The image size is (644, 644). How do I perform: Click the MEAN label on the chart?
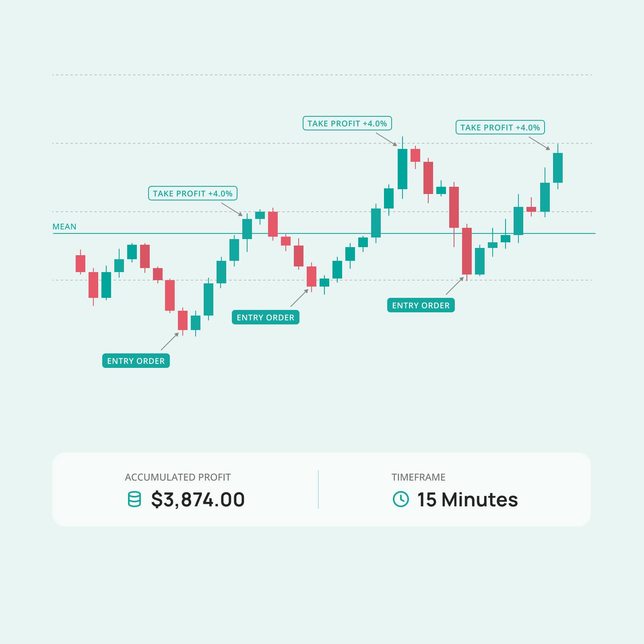point(64,227)
